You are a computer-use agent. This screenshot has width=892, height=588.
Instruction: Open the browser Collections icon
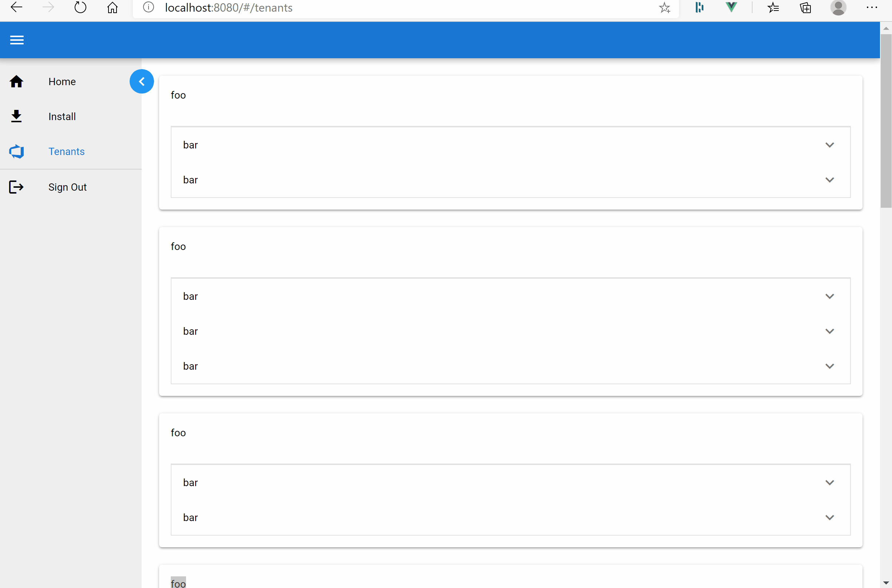click(806, 8)
